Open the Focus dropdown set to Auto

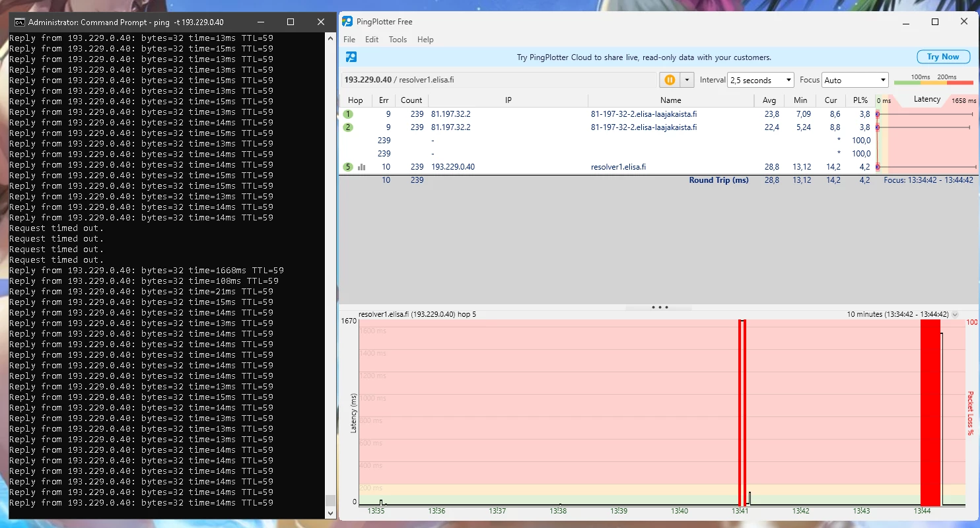pos(855,80)
